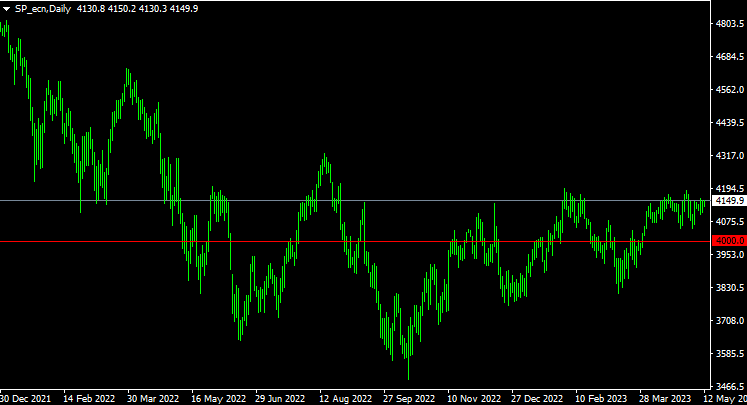The height and width of the screenshot is (405, 747).
Task: Click the 4562.0 price scale value
Action: (729, 90)
